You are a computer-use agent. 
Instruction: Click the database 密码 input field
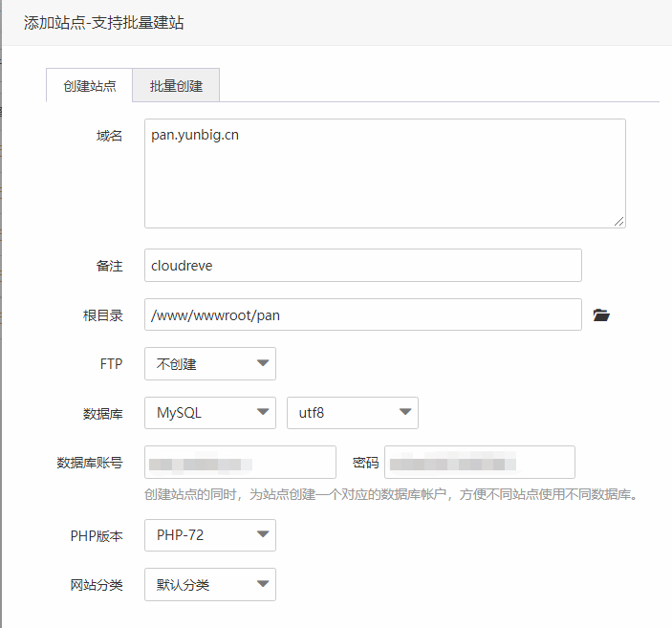[x=479, y=463]
